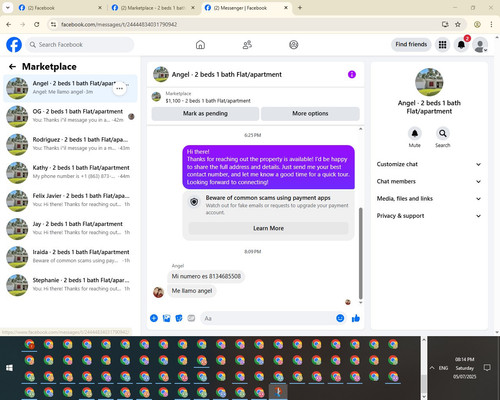Open Rodriguez conversation
This screenshot has width=500, height=400.
point(70,145)
